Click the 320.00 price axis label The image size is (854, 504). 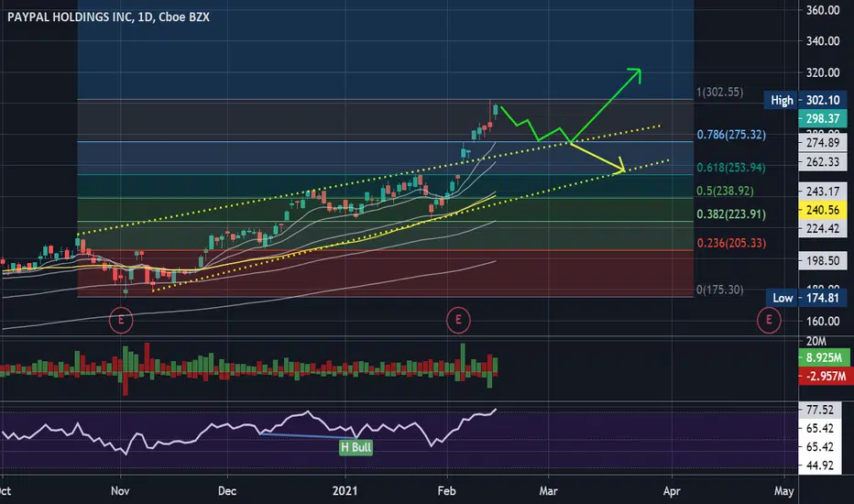823,72
